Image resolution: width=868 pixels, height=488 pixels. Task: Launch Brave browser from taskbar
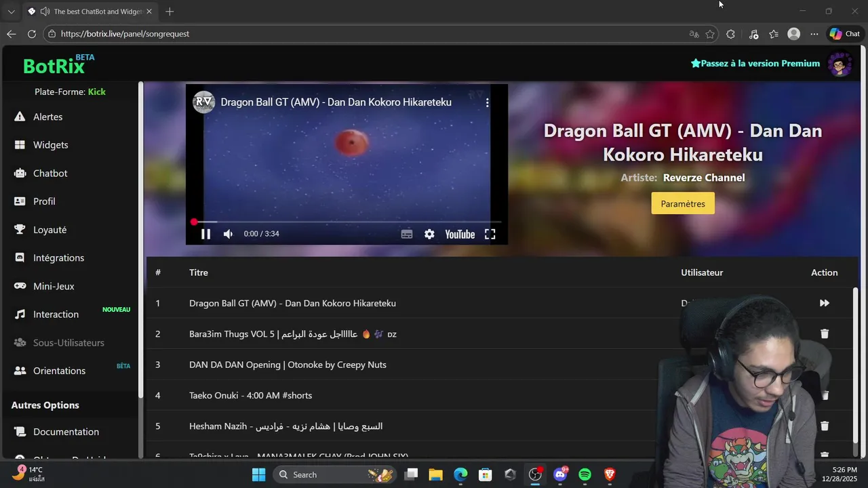tap(610, 474)
